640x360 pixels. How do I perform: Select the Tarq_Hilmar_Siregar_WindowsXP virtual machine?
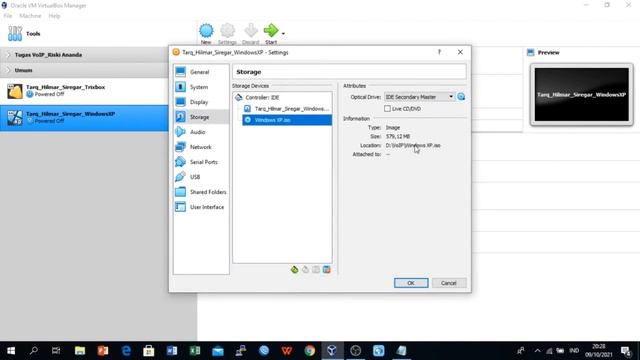coord(84,118)
